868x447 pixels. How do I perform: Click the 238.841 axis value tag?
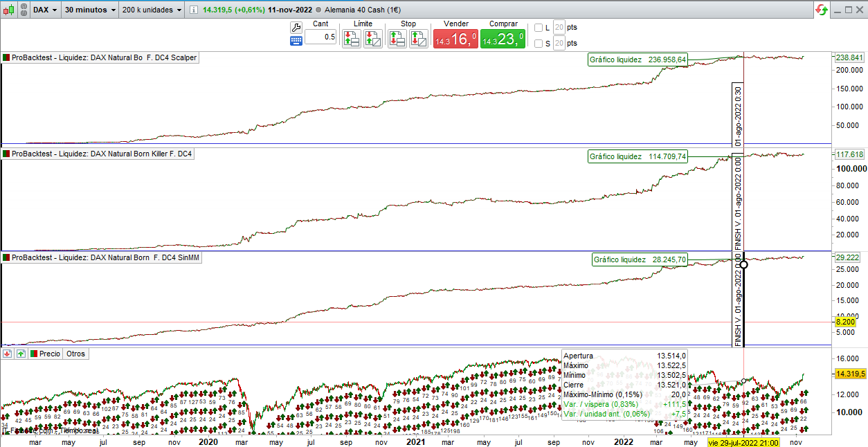pos(849,57)
